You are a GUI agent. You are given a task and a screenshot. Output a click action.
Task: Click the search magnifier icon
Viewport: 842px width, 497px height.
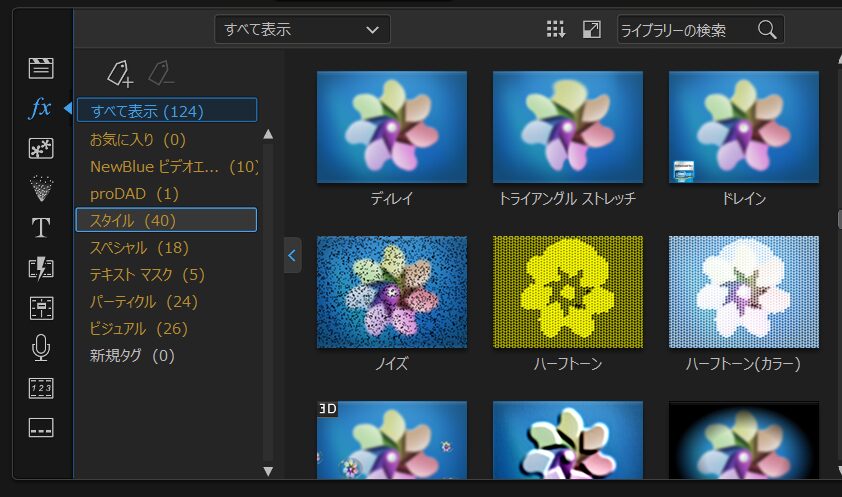click(767, 29)
